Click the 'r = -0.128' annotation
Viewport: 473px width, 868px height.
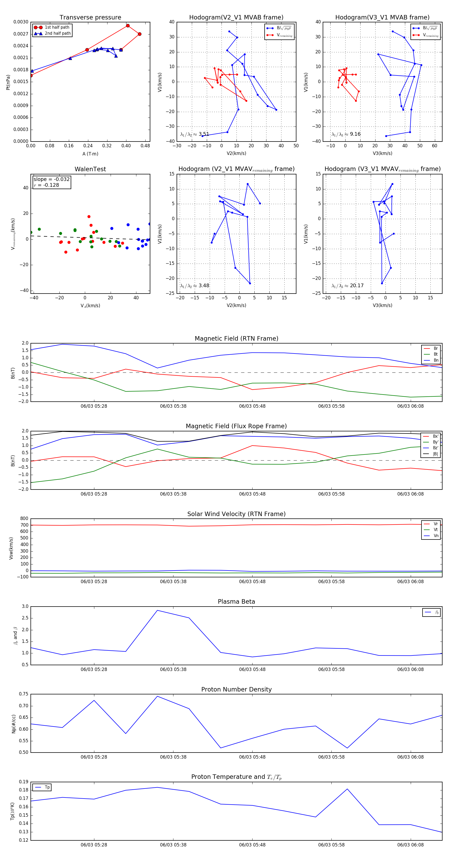coord(47,185)
